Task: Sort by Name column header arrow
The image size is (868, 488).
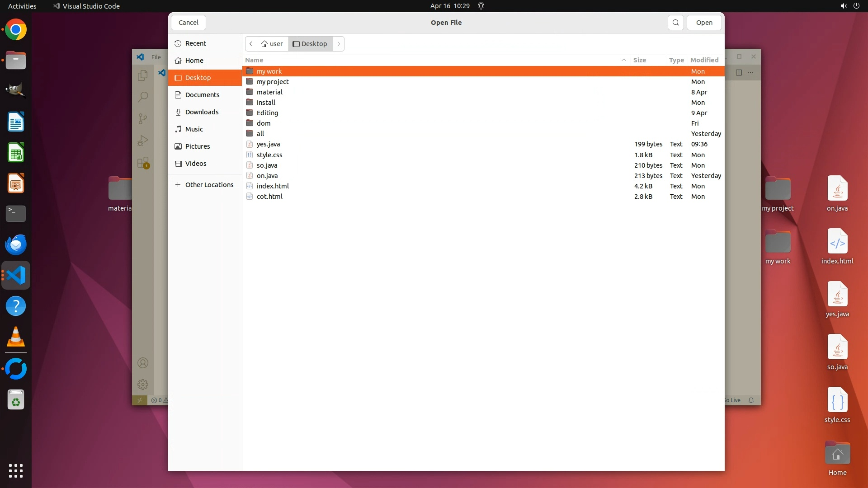Action: [x=623, y=60]
